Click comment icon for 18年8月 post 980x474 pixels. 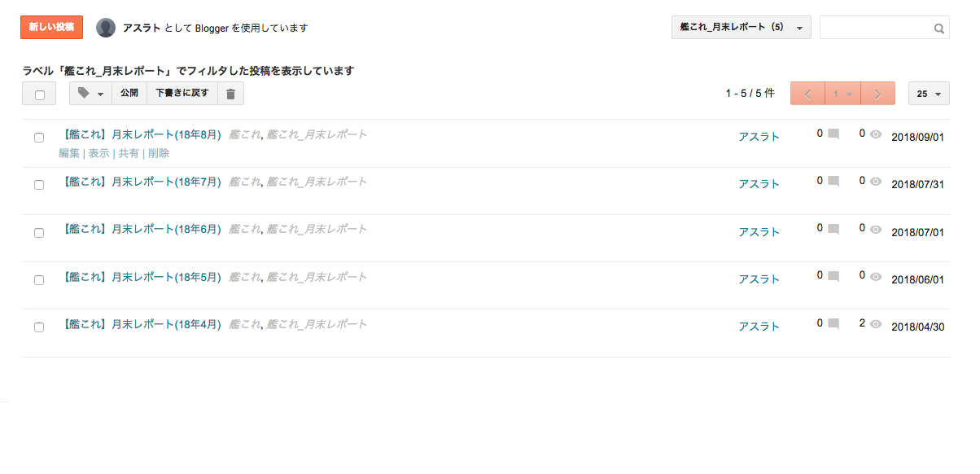(833, 134)
